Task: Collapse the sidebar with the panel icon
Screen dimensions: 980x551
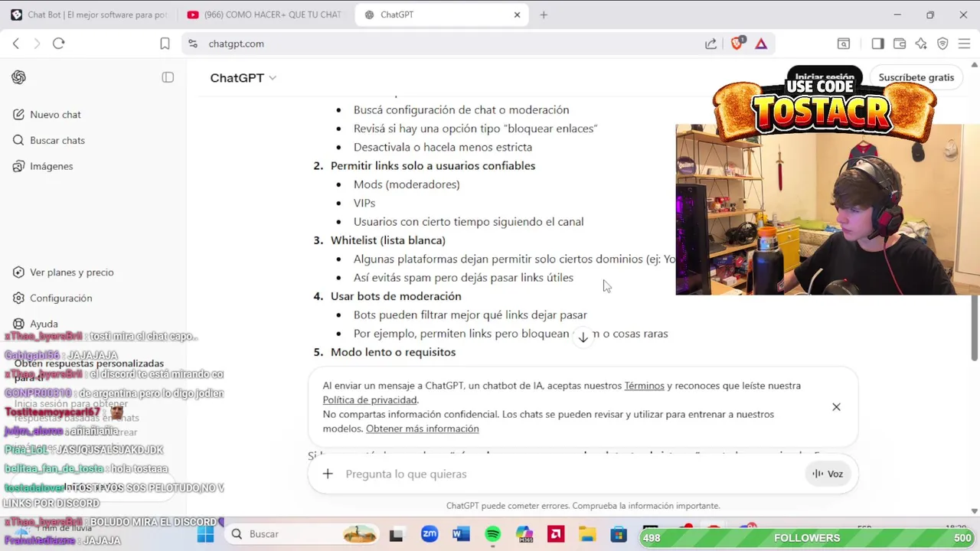Action: coord(168,77)
